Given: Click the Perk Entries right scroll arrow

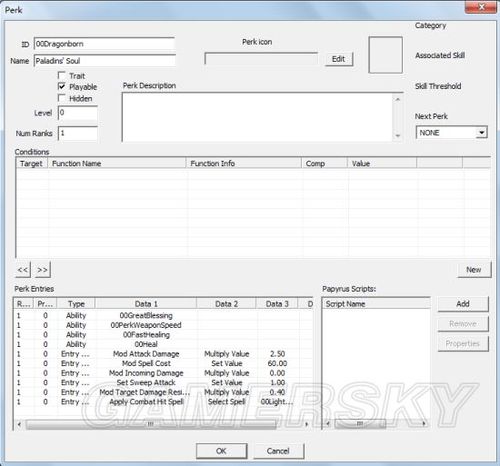Looking at the screenshot, I should point(306,424).
